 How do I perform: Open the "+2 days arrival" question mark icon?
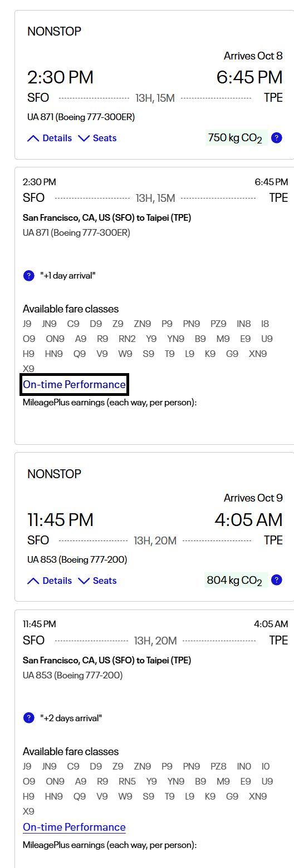[x=29, y=718]
